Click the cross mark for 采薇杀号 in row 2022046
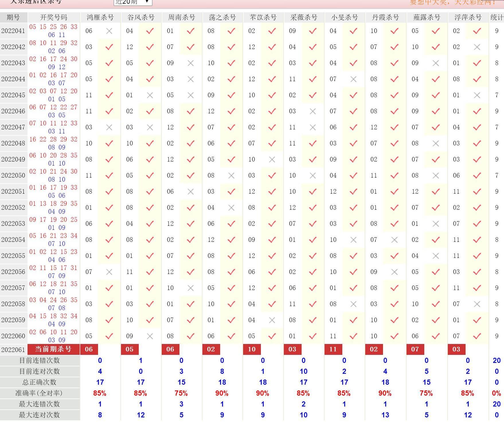Viewport: 504px width, 422px height. tap(312, 111)
